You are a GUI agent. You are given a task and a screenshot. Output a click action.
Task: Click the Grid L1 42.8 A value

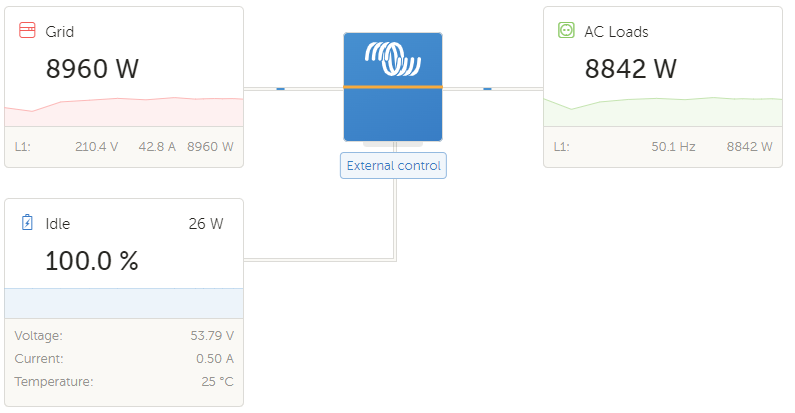tap(157, 146)
